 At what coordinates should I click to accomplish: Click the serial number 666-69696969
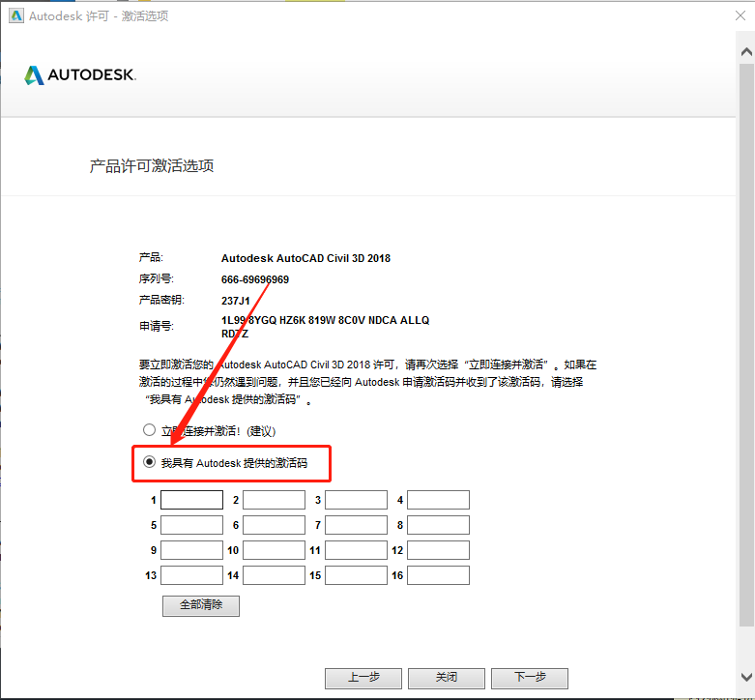(254, 279)
